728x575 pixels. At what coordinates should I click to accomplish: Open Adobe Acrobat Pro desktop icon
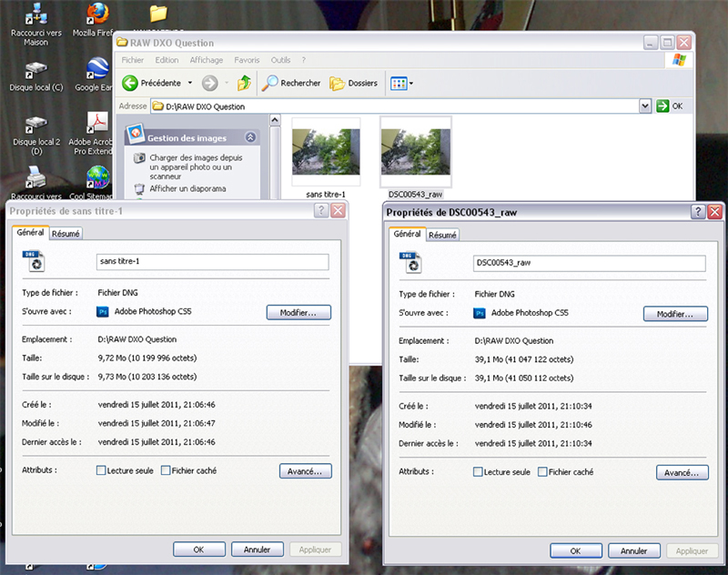(x=97, y=124)
